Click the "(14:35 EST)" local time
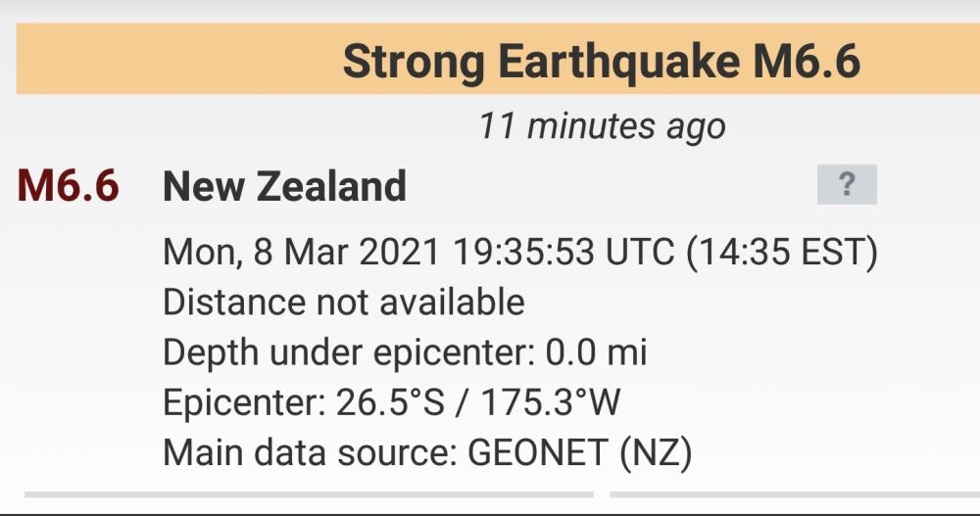This screenshot has height=516, width=980. [780, 252]
